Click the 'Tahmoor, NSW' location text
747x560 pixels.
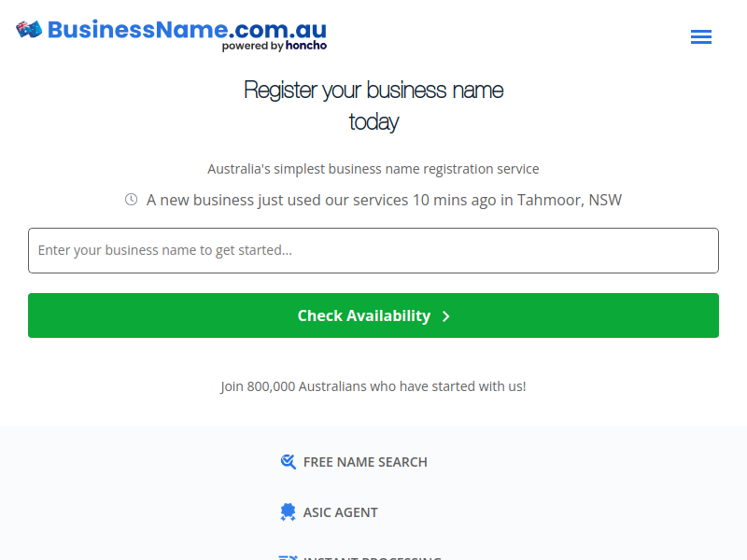[x=570, y=200]
